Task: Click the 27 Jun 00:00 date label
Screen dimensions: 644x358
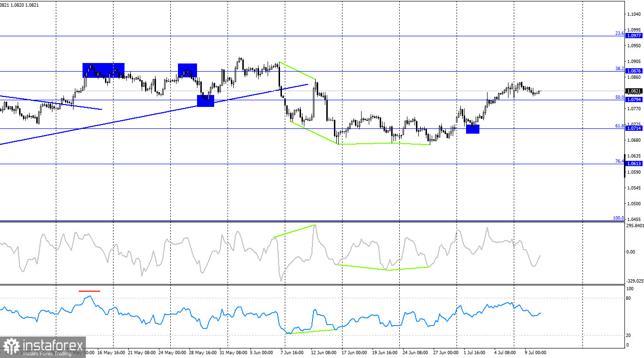Action: tap(446, 353)
